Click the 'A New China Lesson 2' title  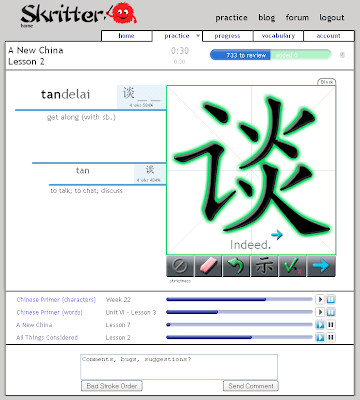coord(36,56)
